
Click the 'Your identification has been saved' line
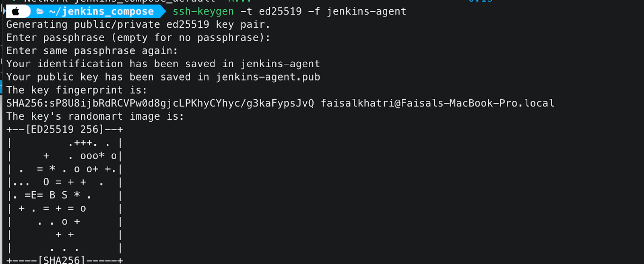pyautogui.click(x=163, y=64)
